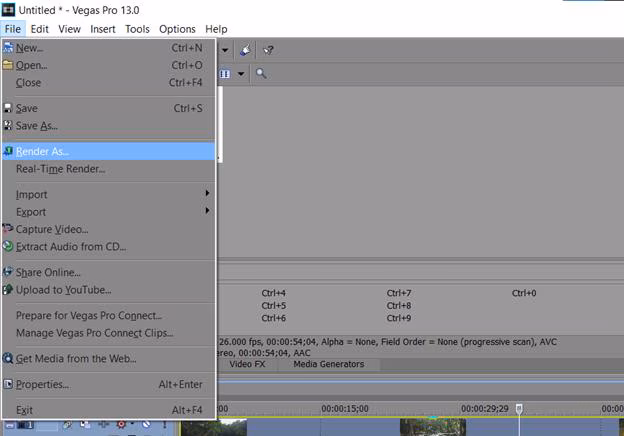Click the Ctrl+7 shortcut text
This screenshot has height=436, width=624.
pyautogui.click(x=399, y=293)
